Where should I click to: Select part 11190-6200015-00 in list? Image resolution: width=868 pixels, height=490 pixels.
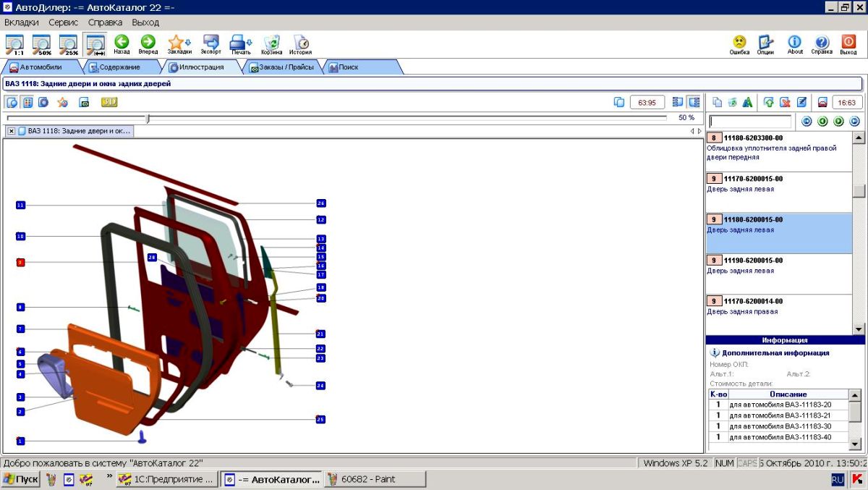[778, 274]
